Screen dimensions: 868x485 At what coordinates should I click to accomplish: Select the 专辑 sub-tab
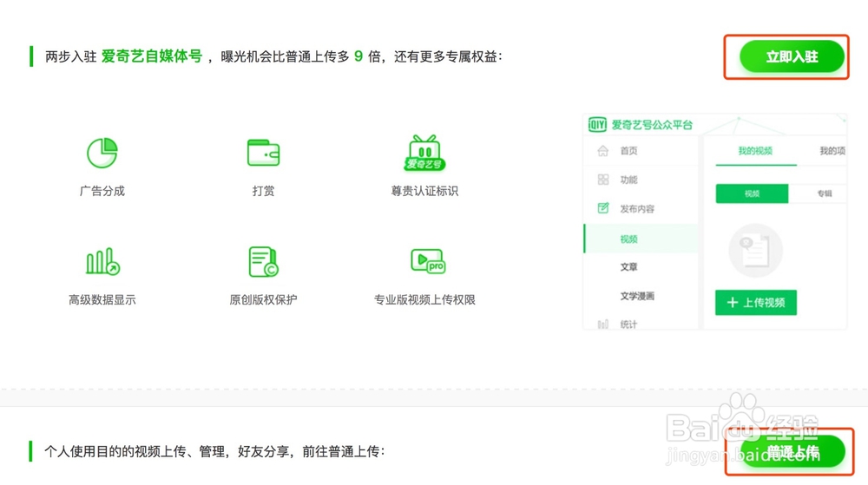click(825, 193)
